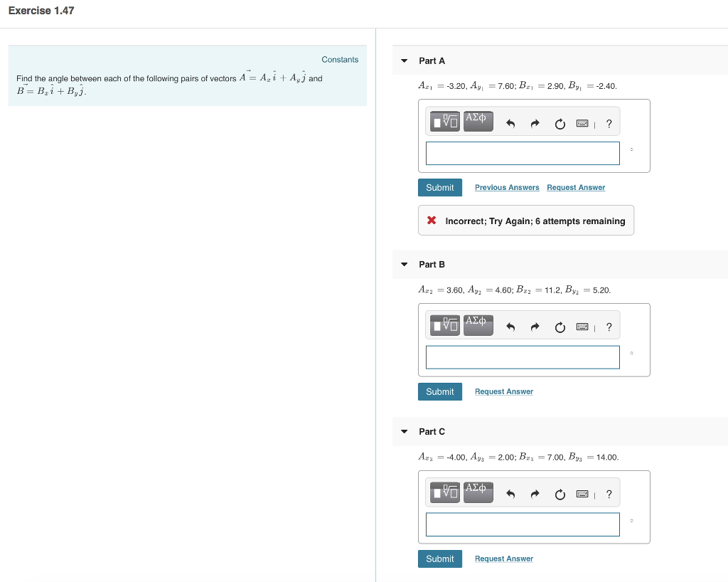Open the math templates button in Part A
This screenshot has height=582, width=728.
click(445, 121)
